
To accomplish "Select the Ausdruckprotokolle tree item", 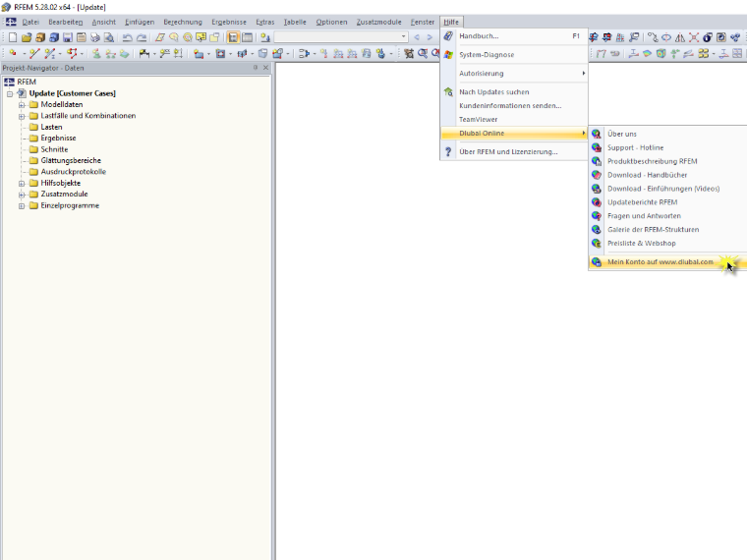I will point(74,172).
